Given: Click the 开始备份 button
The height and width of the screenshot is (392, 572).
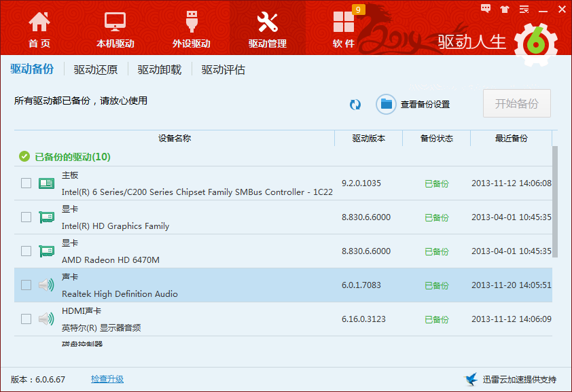Looking at the screenshot, I should click(x=516, y=103).
